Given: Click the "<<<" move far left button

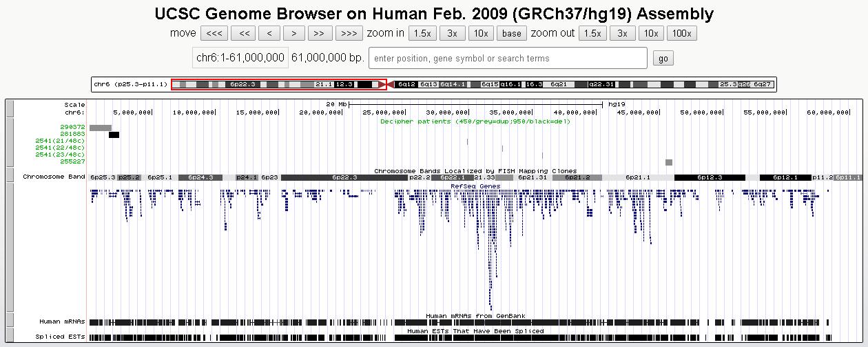Looking at the screenshot, I should click(214, 33).
